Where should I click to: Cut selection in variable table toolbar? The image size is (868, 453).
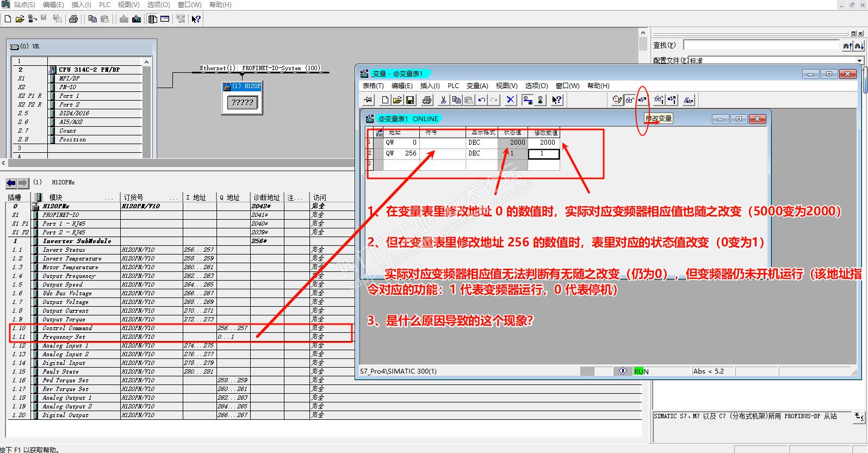(443, 100)
